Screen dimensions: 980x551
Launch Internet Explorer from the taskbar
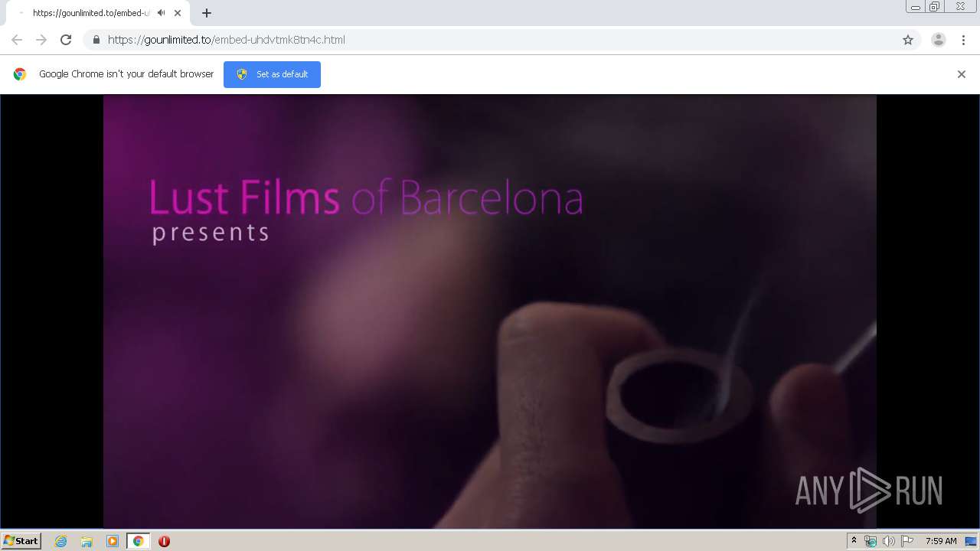(x=61, y=541)
